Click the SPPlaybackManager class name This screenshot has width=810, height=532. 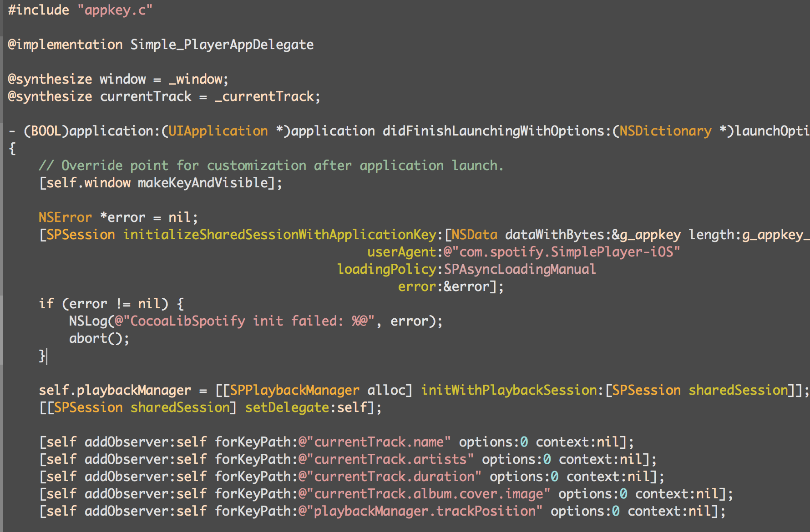click(x=294, y=390)
